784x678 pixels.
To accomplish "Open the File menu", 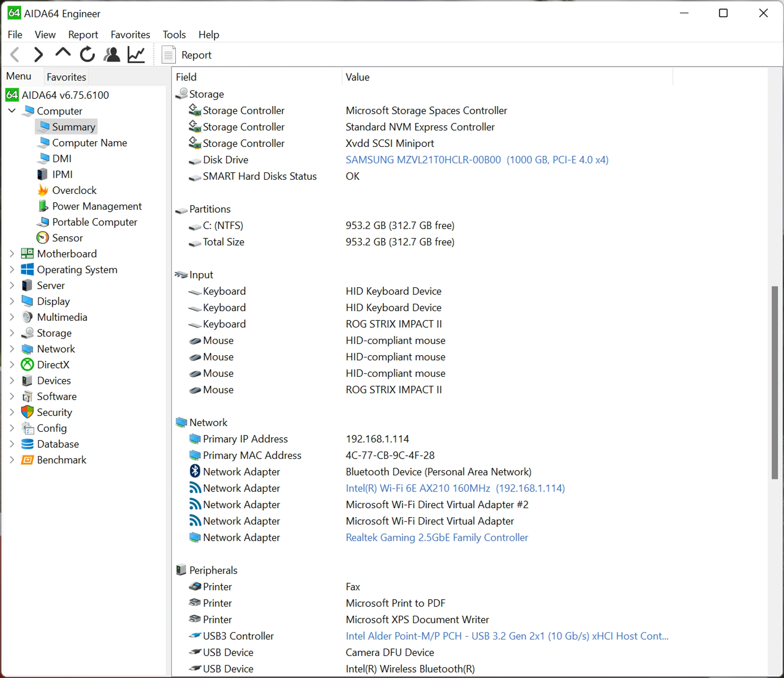I will point(15,35).
